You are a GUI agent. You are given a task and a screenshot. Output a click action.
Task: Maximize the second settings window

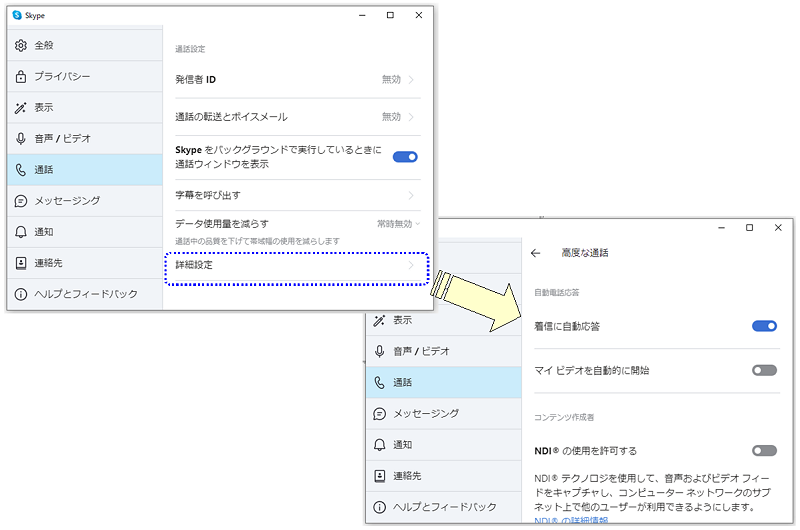(x=749, y=228)
